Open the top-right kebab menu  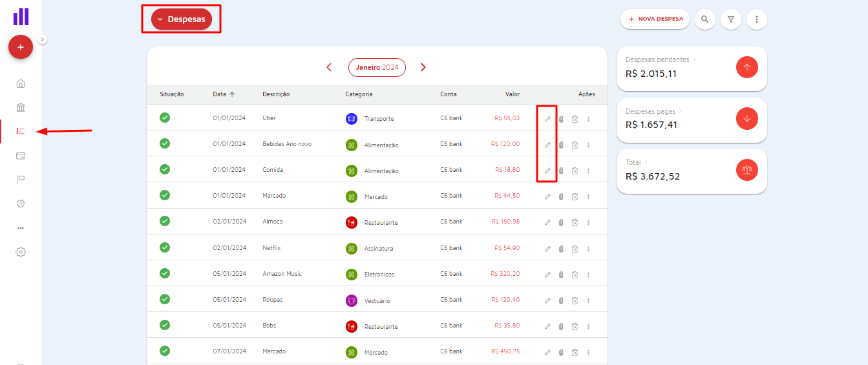[757, 19]
